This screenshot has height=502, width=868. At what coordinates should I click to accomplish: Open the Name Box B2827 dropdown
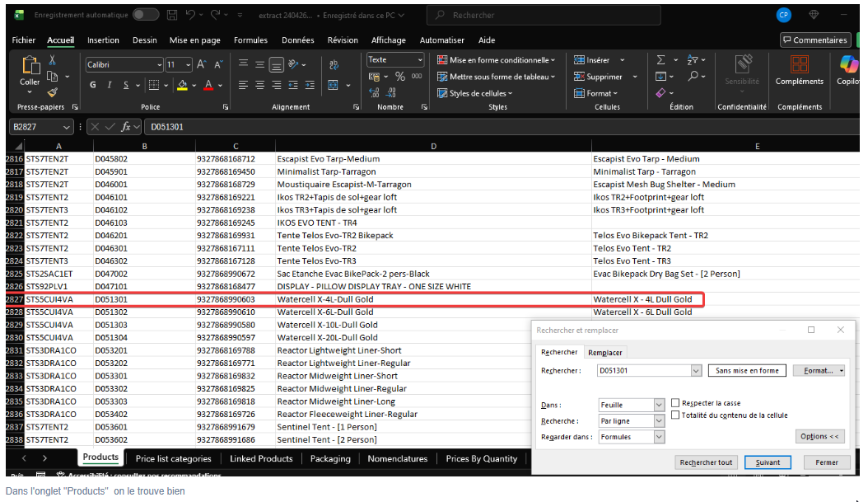pos(67,127)
